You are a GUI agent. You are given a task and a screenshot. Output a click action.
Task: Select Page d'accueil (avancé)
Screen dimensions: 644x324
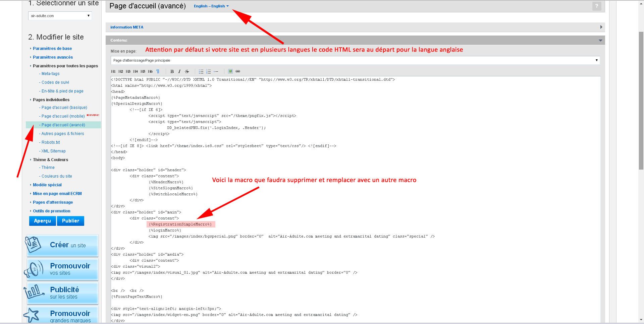click(63, 125)
